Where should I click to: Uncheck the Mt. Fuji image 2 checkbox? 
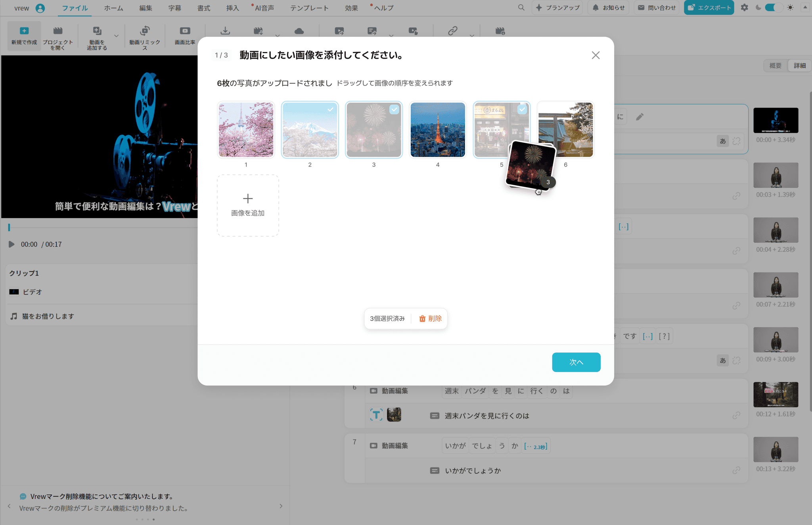click(x=330, y=109)
